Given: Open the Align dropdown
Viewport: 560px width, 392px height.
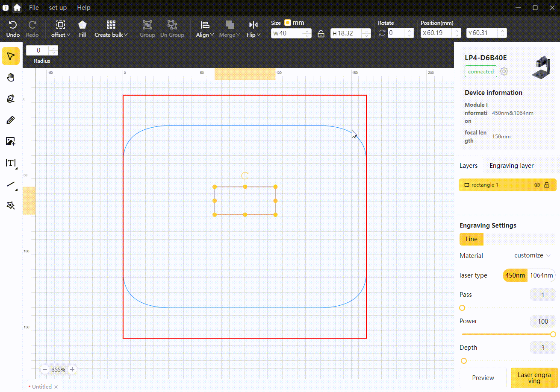Looking at the screenshot, I should (205, 29).
